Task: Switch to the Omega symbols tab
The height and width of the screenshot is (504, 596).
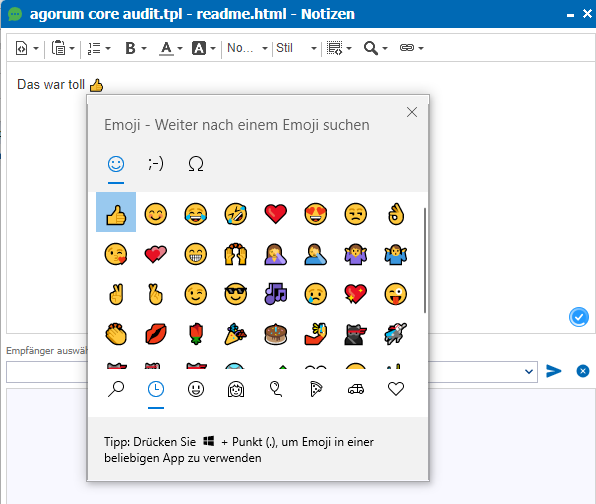Action: click(x=196, y=164)
